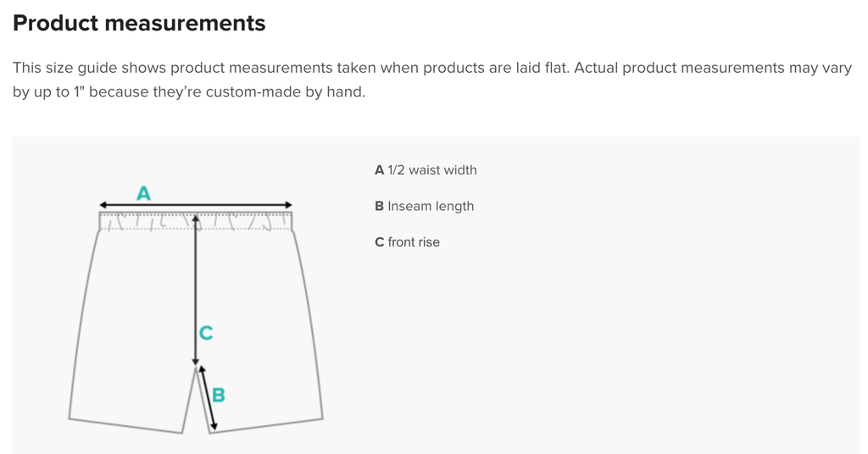Click the left leg of shorts illustration

(132, 332)
